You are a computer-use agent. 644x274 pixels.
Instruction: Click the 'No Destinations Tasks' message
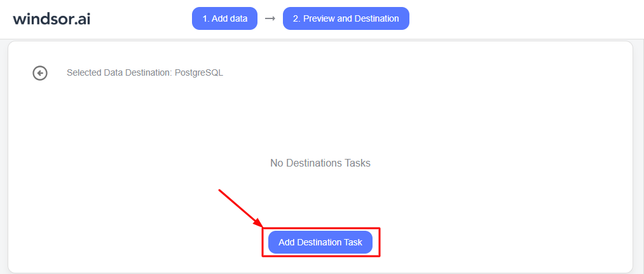coord(320,163)
